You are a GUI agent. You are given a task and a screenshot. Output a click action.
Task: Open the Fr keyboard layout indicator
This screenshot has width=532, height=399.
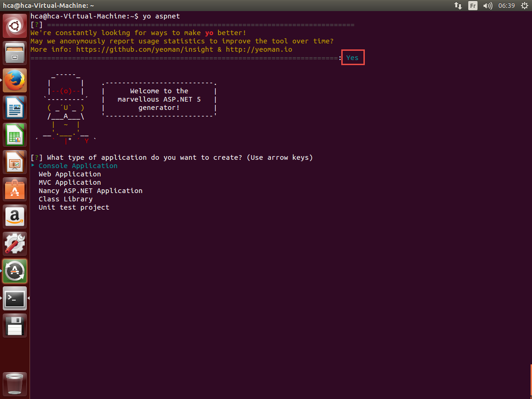coord(472,6)
